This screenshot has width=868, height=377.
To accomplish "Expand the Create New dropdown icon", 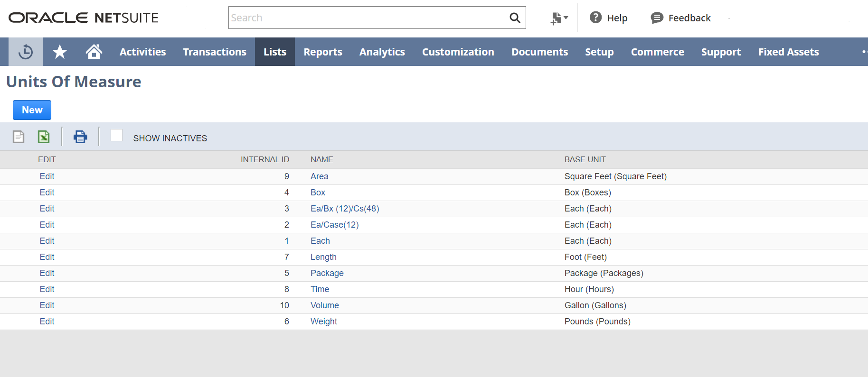I will pyautogui.click(x=559, y=18).
